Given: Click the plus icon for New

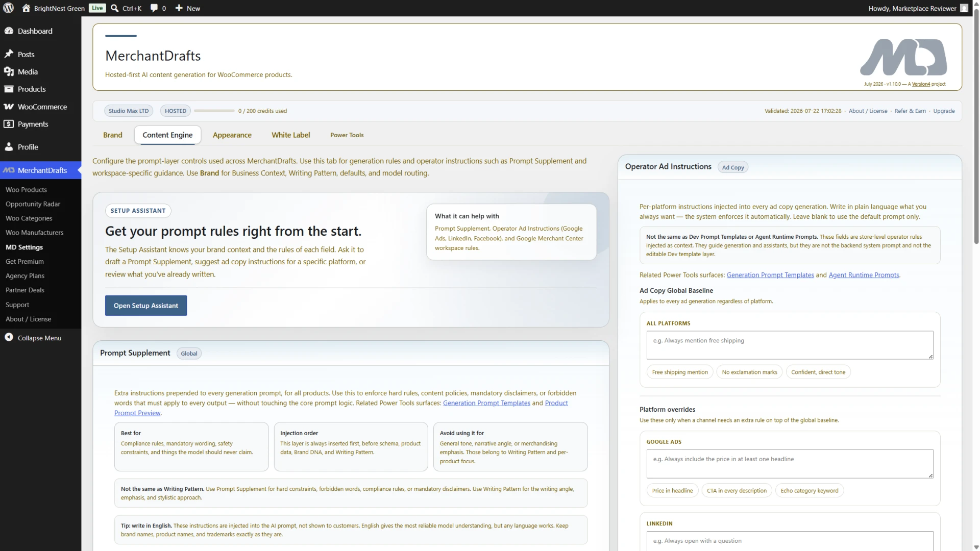Looking at the screenshot, I should pos(179,8).
